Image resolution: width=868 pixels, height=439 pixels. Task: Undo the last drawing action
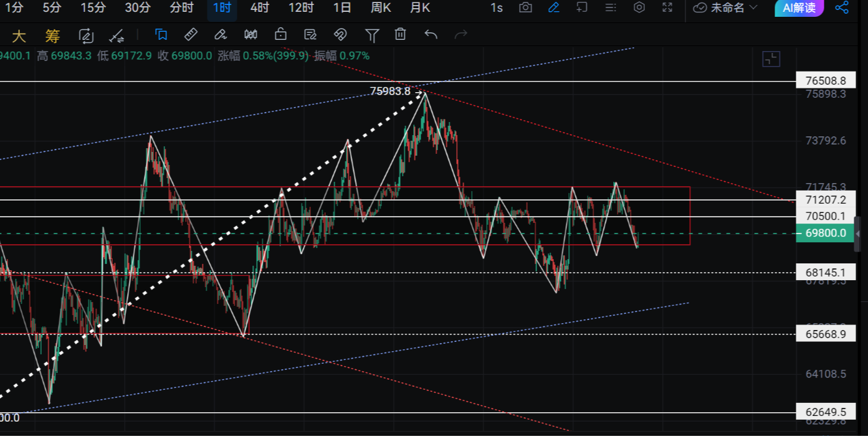(431, 34)
